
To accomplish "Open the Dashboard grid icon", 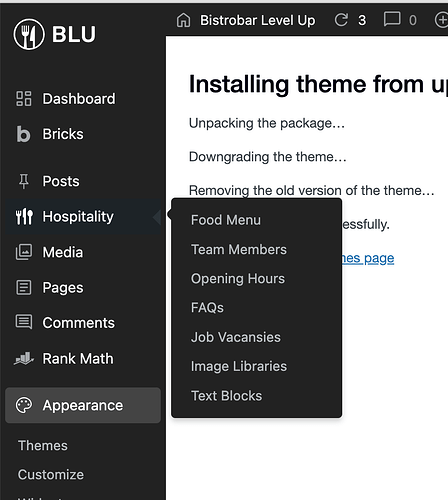I will [x=24, y=99].
